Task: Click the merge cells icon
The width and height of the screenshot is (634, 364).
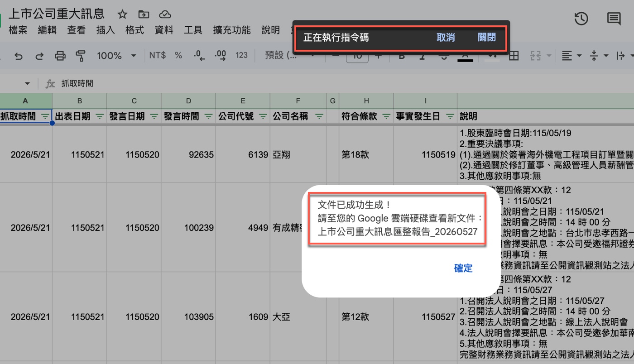Action: point(536,56)
